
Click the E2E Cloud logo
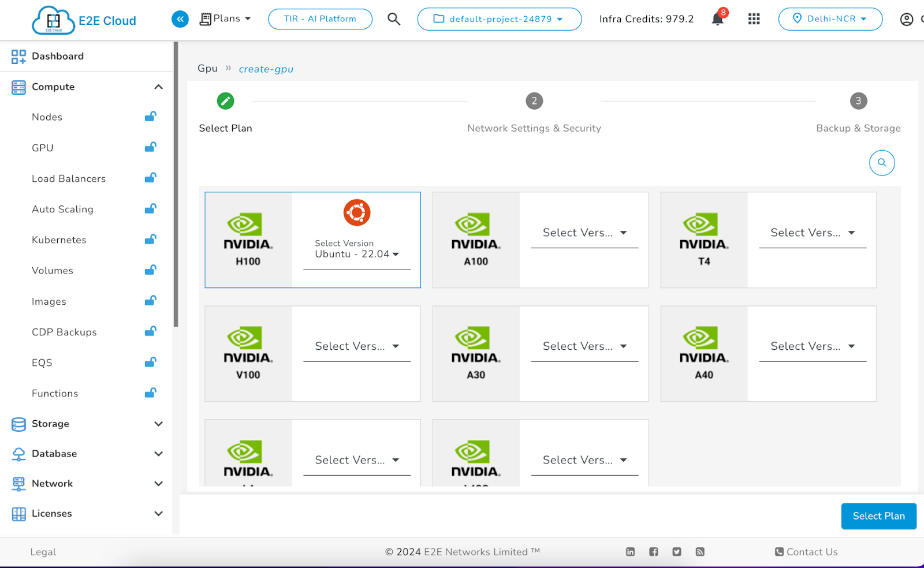coord(84,20)
